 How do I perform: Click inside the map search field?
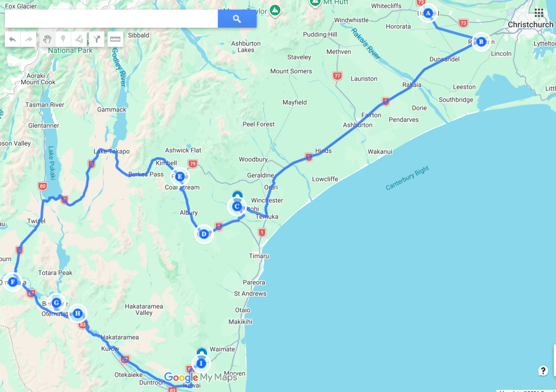point(111,19)
